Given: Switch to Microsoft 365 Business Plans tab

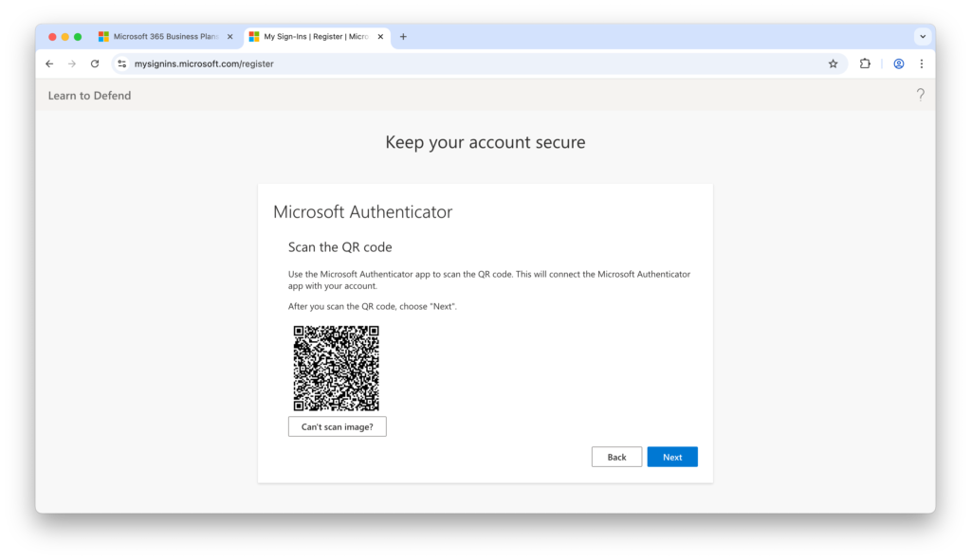Looking at the screenshot, I should tap(159, 37).
